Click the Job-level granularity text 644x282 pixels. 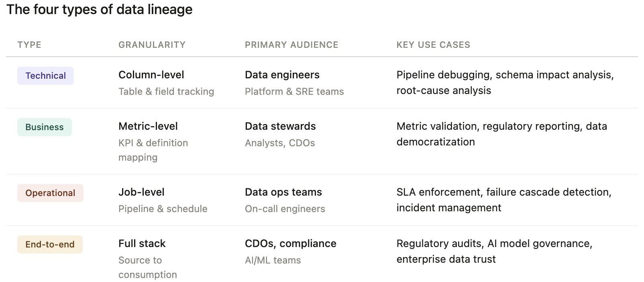[x=141, y=192]
